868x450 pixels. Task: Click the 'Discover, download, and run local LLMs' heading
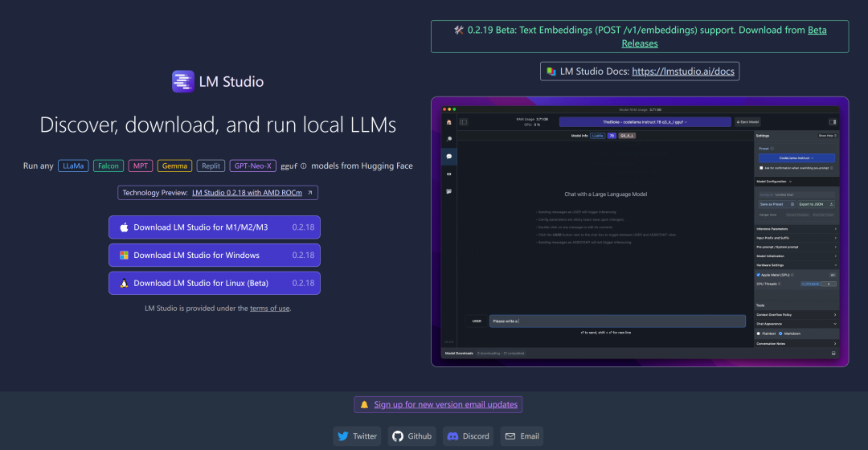pyautogui.click(x=218, y=125)
